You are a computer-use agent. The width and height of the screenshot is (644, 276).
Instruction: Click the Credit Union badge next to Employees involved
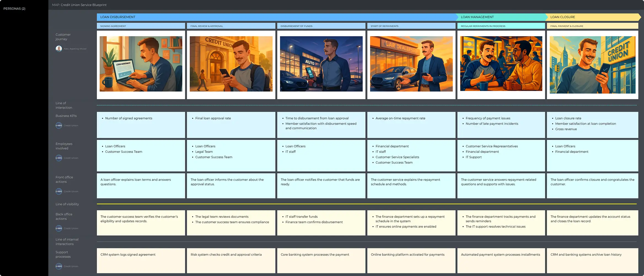point(59,158)
